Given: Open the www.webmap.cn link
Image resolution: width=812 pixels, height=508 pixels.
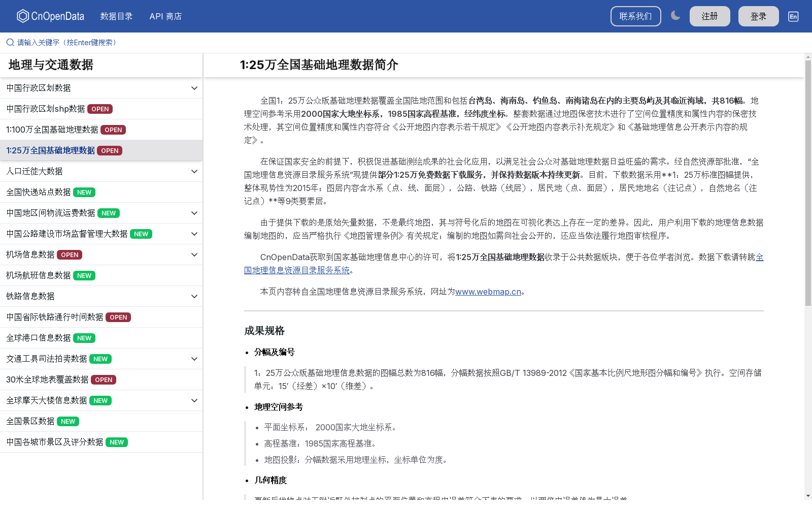Looking at the screenshot, I should click(488, 292).
